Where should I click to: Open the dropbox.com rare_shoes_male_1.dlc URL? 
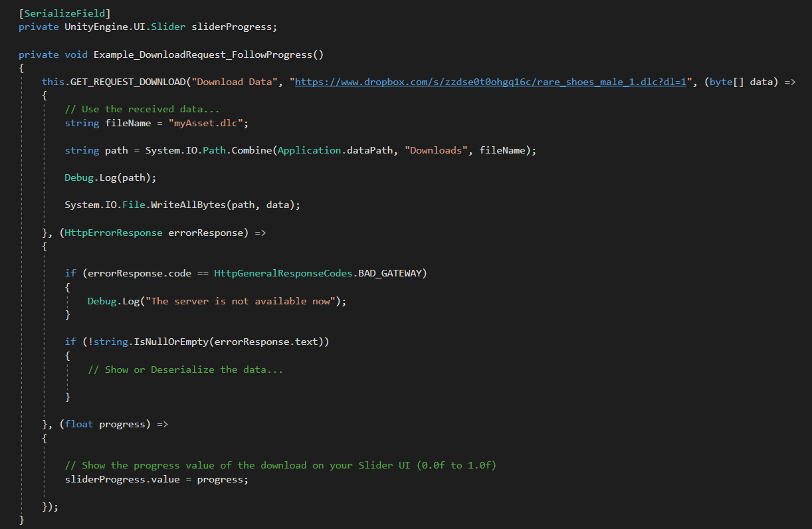coord(490,82)
